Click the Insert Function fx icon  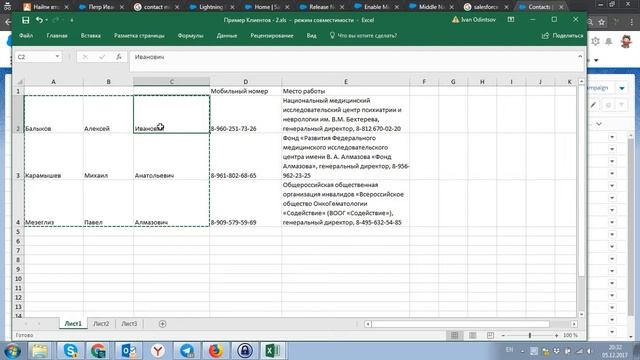(118, 57)
